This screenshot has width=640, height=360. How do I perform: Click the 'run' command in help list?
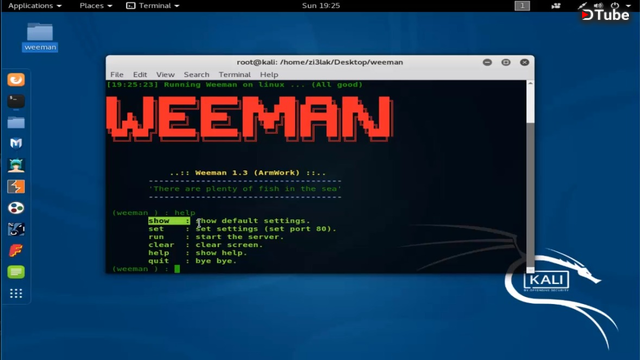point(156,237)
